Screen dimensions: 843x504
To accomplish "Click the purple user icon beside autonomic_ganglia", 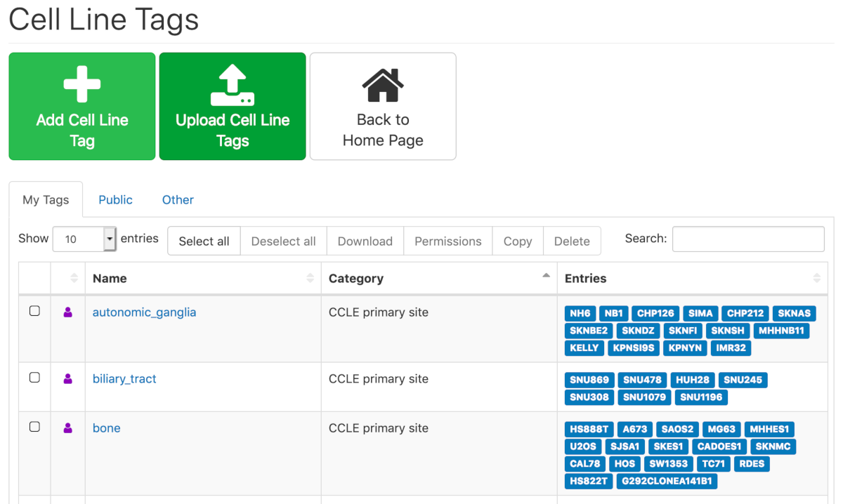I will click(67, 312).
